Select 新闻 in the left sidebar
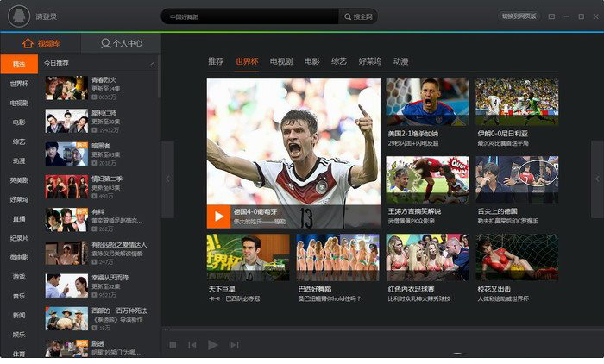Viewport: 604px width, 364px height. click(19, 315)
